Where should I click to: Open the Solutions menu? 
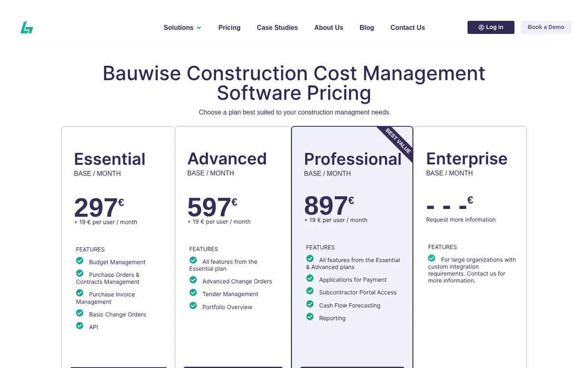(182, 28)
